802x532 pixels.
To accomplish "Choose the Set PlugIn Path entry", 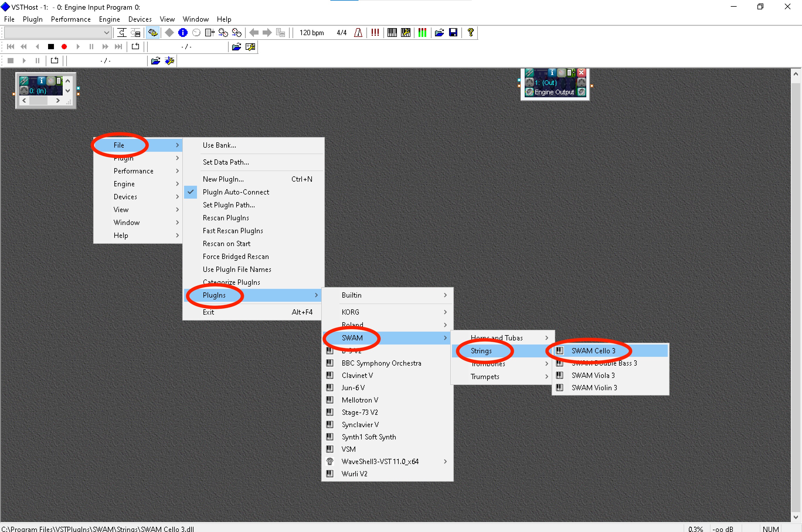I will 228,205.
